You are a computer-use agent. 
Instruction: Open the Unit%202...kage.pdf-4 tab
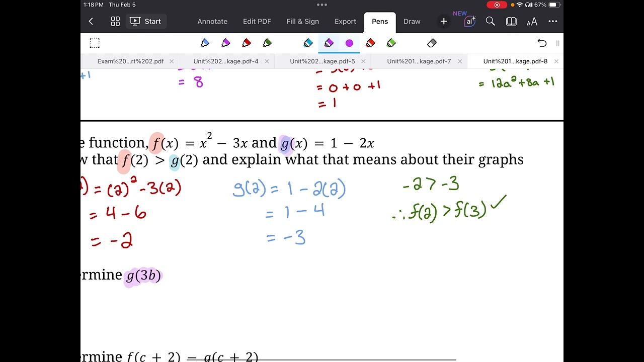click(x=226, y=61)
